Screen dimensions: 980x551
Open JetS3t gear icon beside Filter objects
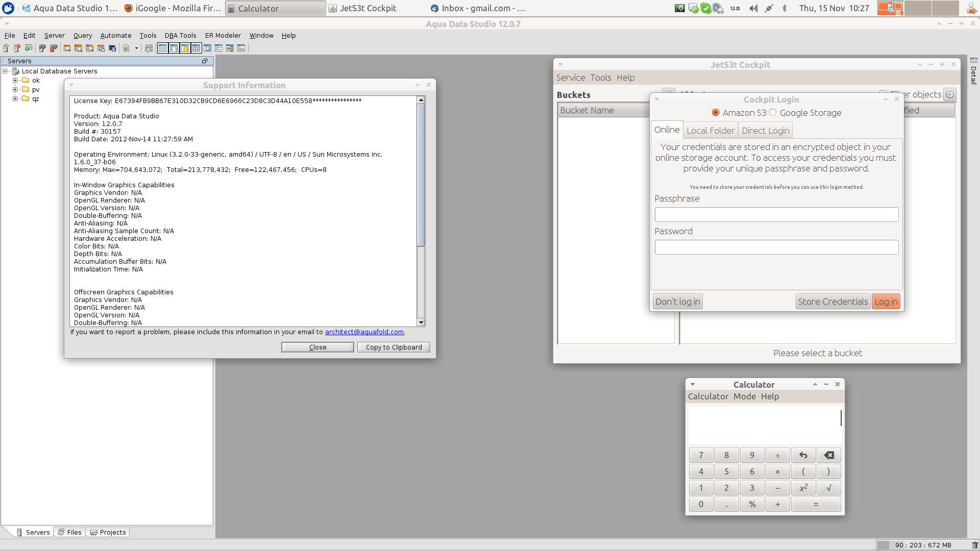pyautogui.click(x=949, y=95)
